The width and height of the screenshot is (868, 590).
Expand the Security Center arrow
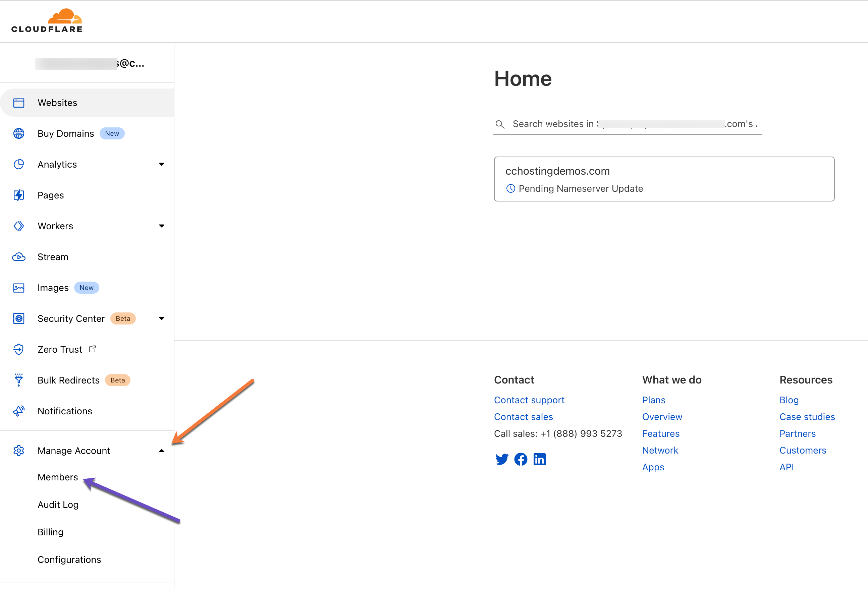coord(161,318)
